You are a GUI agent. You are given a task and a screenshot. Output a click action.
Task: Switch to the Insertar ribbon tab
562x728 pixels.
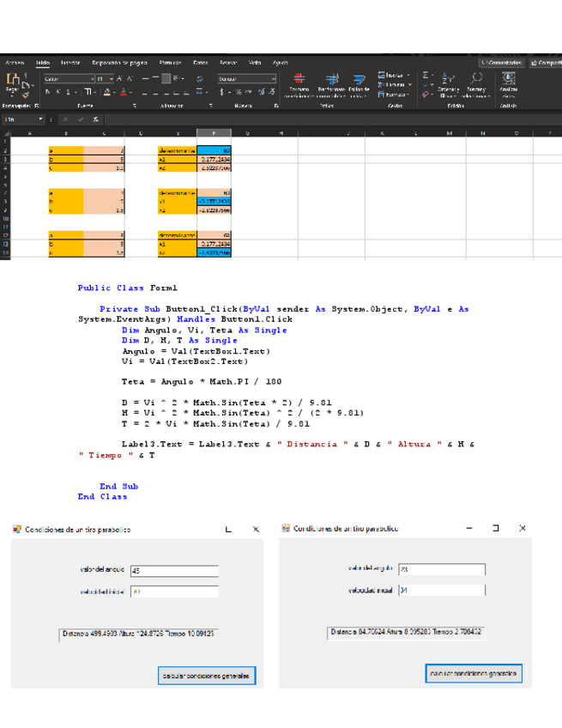(69, 63)
